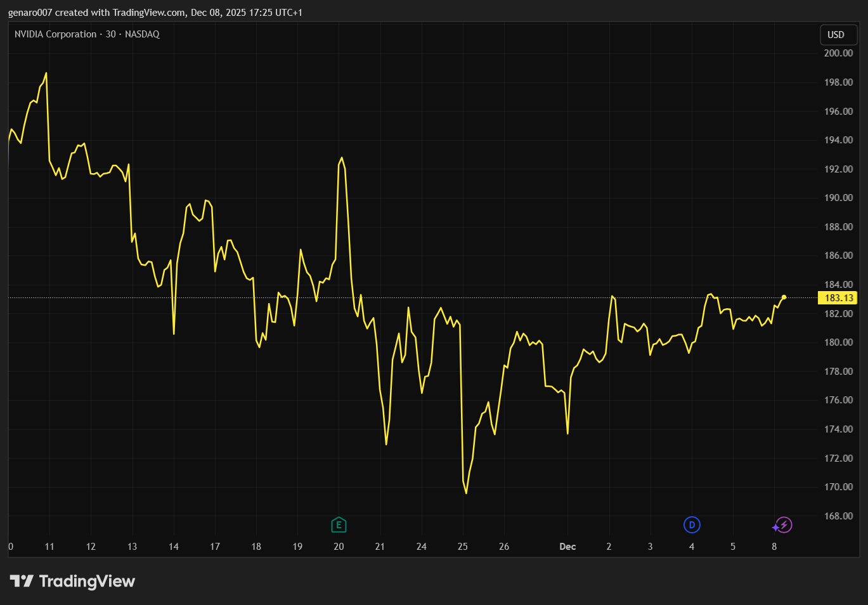This screenshot has height=605, width=868.
Task: Click the TradingView logo icon
Action: [x=22, y=581]
